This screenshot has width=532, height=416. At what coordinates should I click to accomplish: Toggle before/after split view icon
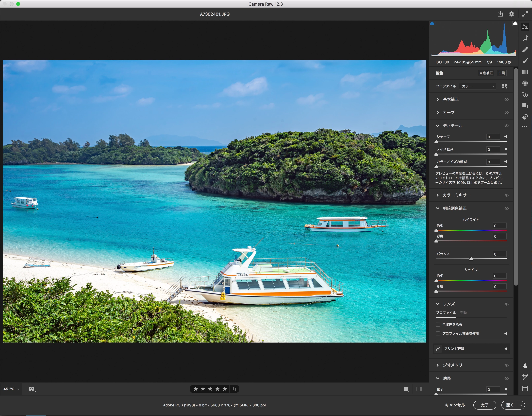[x=419, y=389]
